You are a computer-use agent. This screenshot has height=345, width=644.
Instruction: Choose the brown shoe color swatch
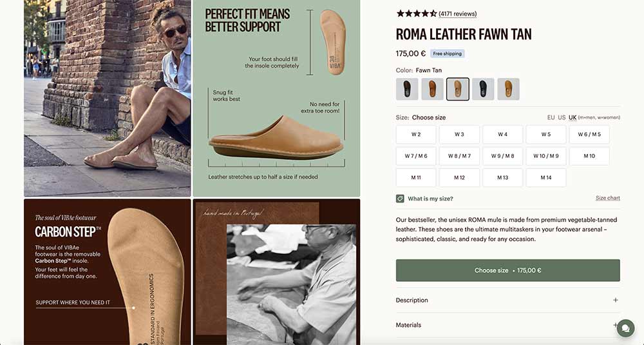tap(432, 89)
